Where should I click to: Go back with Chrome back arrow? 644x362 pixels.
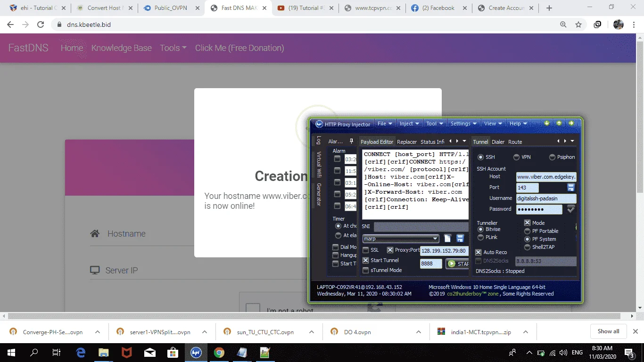click(x=10, y=25)
